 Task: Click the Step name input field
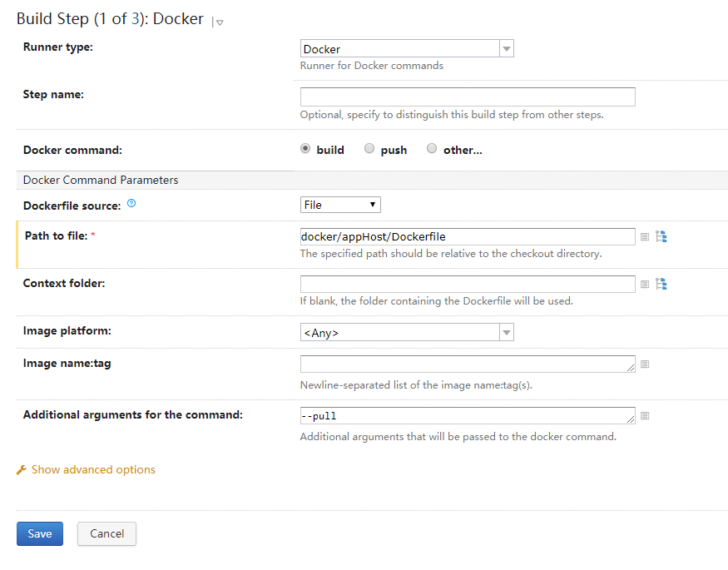tap(468, 97)
